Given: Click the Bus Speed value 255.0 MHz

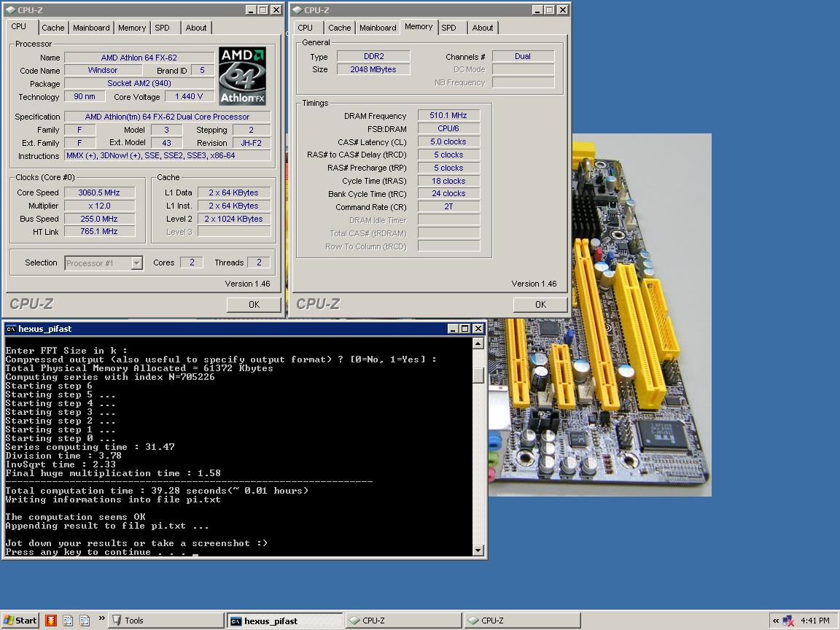Looking at the screenshot, I should point(99,219).
